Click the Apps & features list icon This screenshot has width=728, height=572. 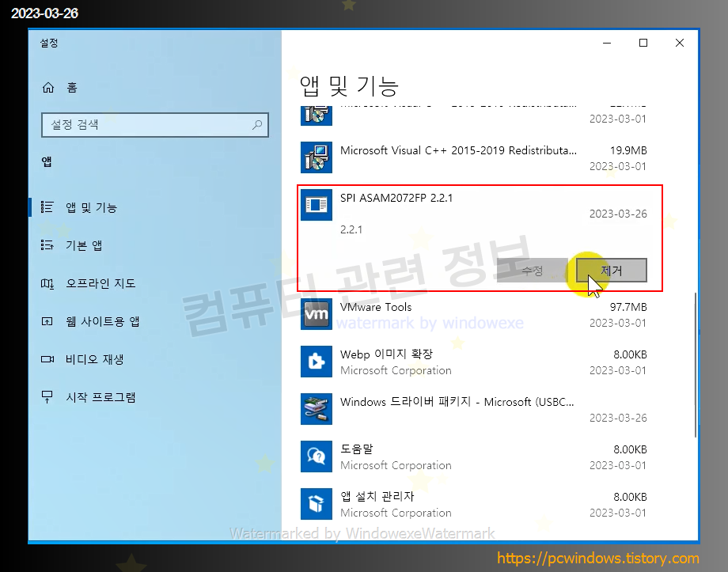(47, 206)
